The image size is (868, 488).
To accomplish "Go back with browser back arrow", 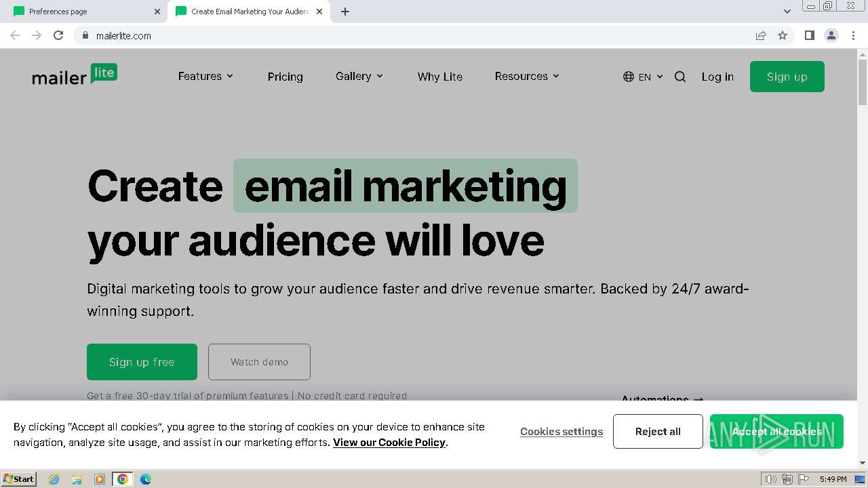I will click(15, 35).
